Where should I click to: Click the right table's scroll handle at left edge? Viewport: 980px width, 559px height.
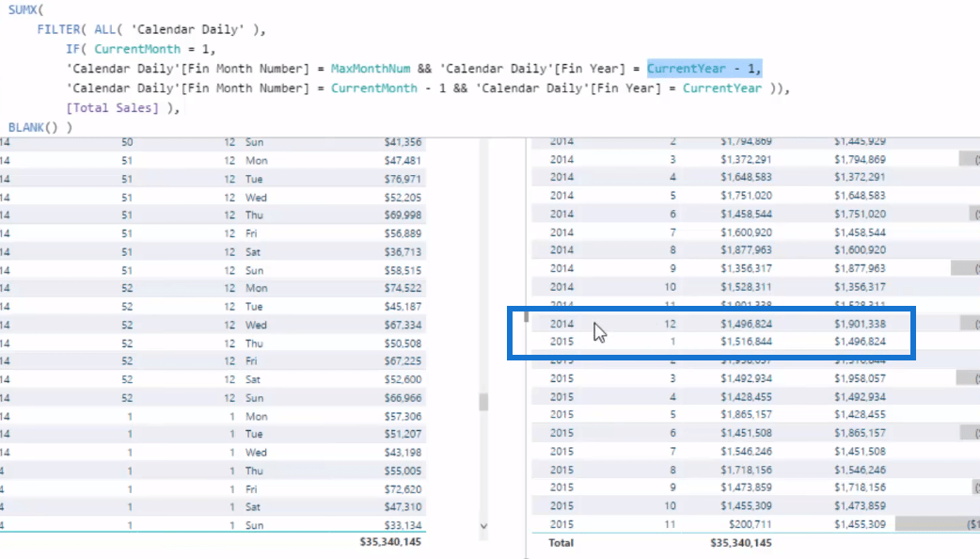[527, 316]
